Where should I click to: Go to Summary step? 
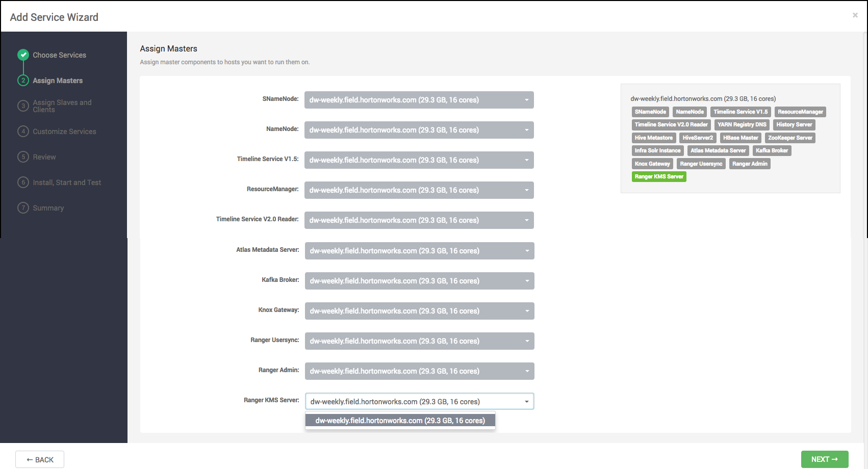(x=48, y=208)
